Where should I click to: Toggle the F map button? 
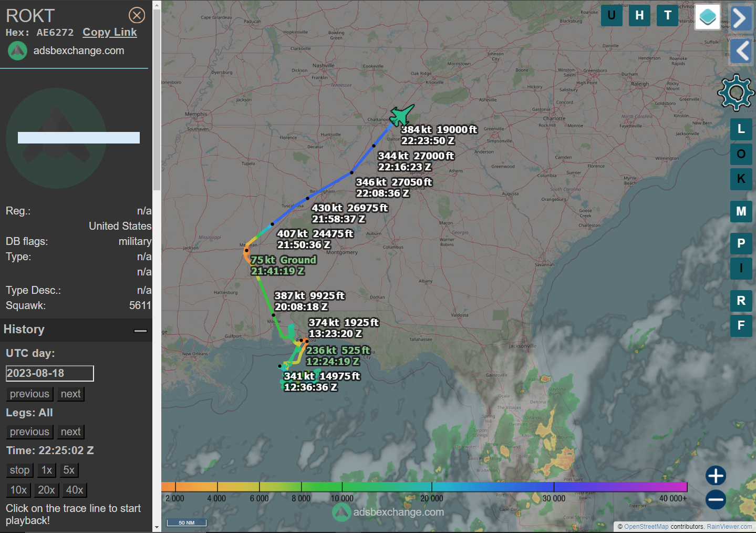tap(741, 325)
